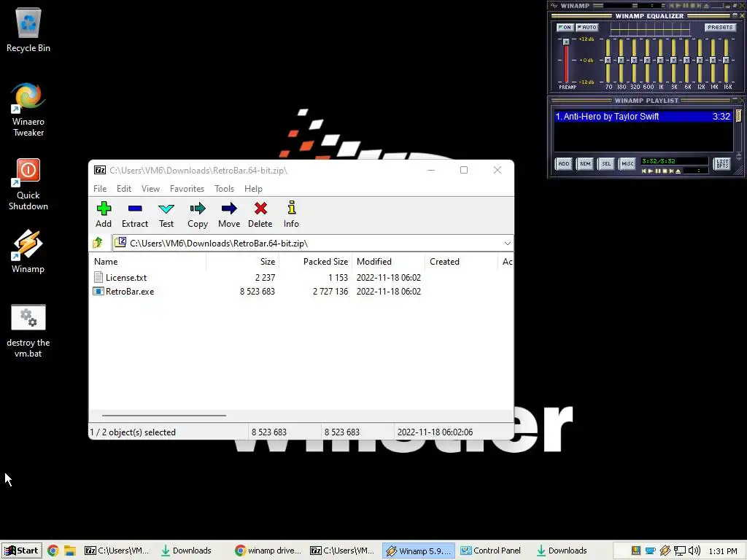The width and height of the screenshot is (747, 560).
Task: Open the Favorites menu
Action: (187, 189)
